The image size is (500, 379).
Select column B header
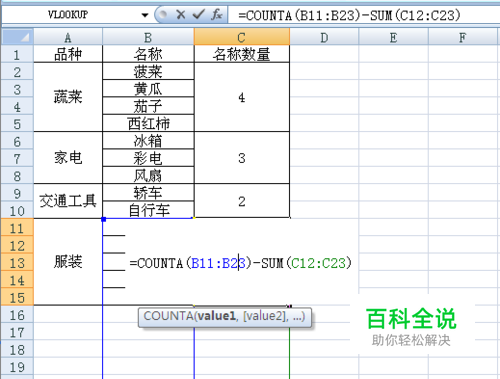(148, 37)
